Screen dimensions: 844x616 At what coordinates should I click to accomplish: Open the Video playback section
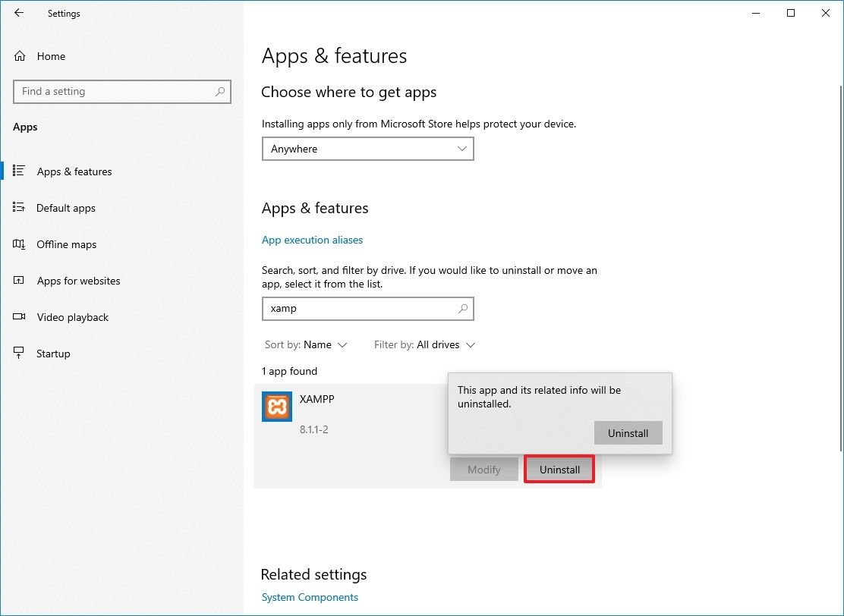(72, 317)
